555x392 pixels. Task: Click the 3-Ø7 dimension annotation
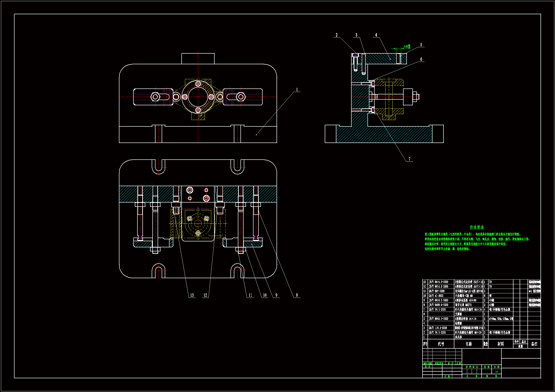[x=407, y=47]
